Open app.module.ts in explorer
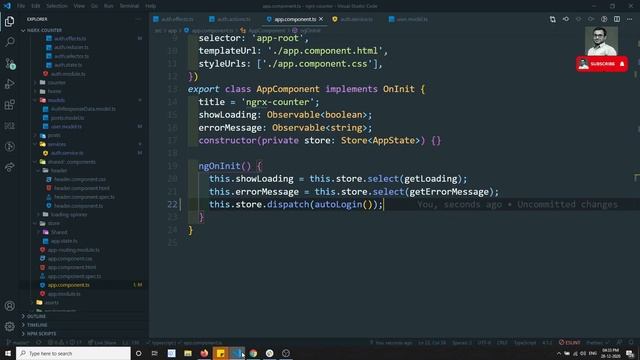The width and height of the screenshot is (640, 360). [64, 294]
